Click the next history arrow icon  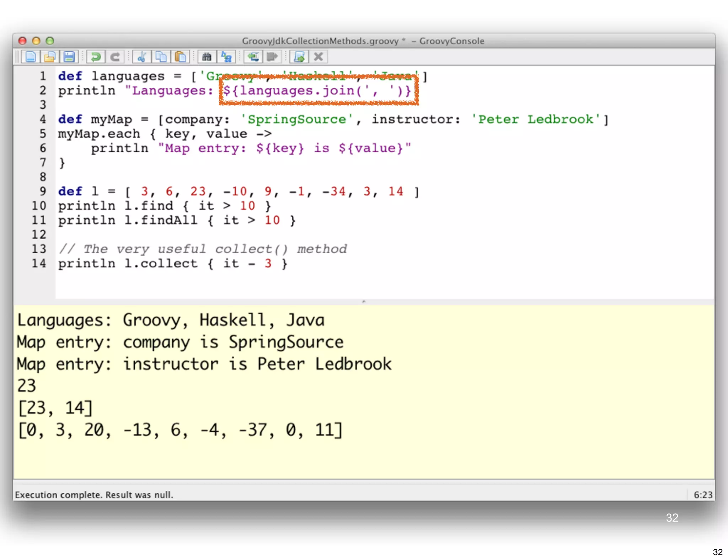(272, 57)
